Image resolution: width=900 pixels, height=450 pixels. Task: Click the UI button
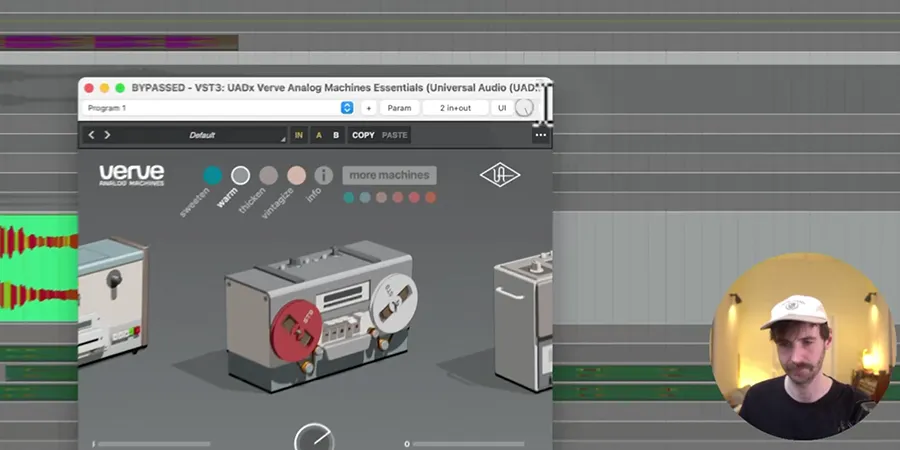pos(502,108)
